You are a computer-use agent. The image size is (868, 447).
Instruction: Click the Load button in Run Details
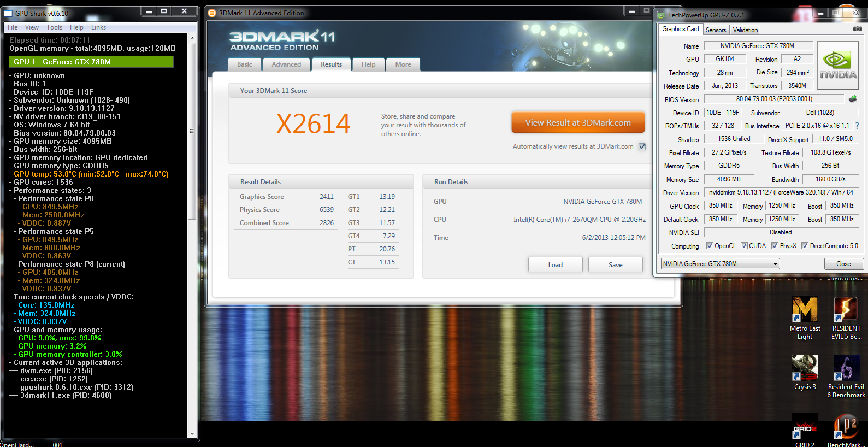pyautogui.click(x=555, y=265)
